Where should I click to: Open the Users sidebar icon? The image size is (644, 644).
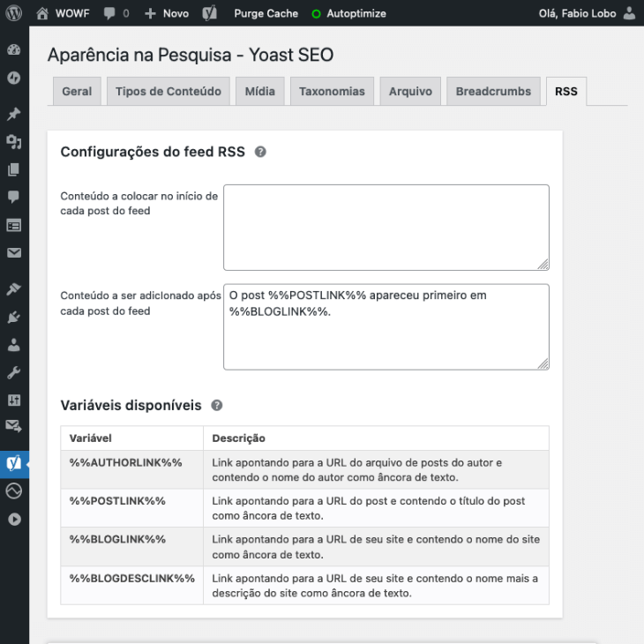click(x=14, y=345)
